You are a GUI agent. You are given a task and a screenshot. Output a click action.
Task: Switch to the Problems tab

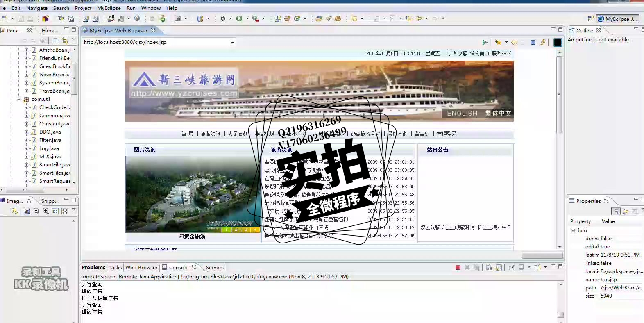pos(93,267)
